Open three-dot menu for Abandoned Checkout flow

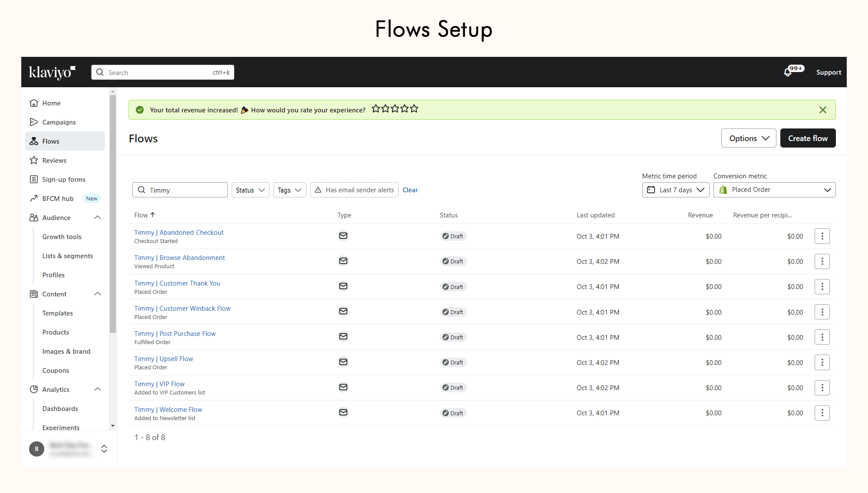click(822, 236)
